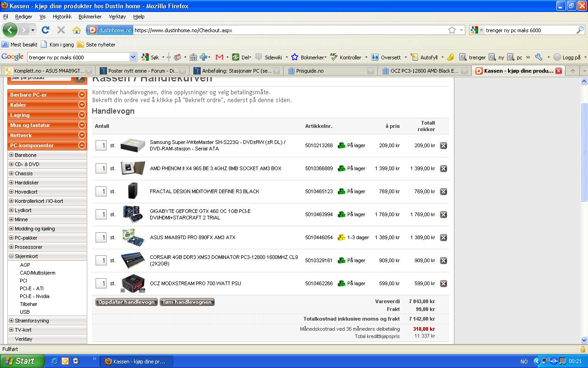
Task: Remove ASUS M4A89TD PRO from cart
Action: coord(443,237)
